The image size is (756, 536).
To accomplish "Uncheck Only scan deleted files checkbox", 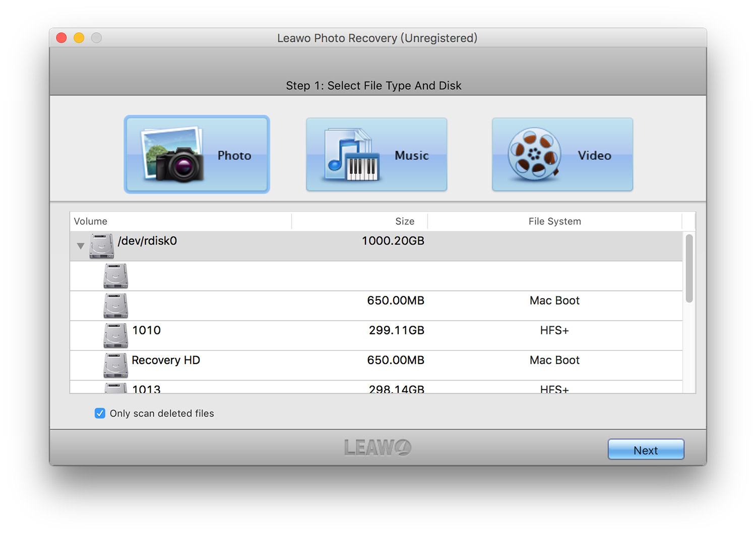I will [100, 413].
